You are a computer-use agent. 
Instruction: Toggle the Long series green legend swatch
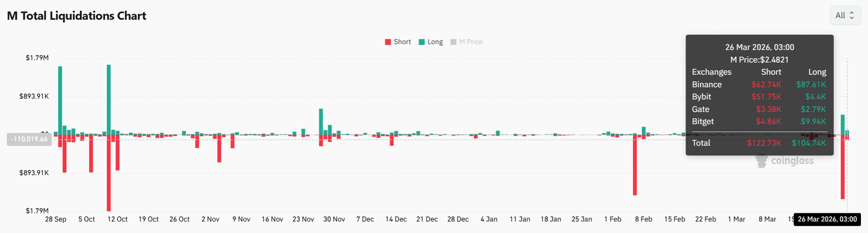coord(422,42)
